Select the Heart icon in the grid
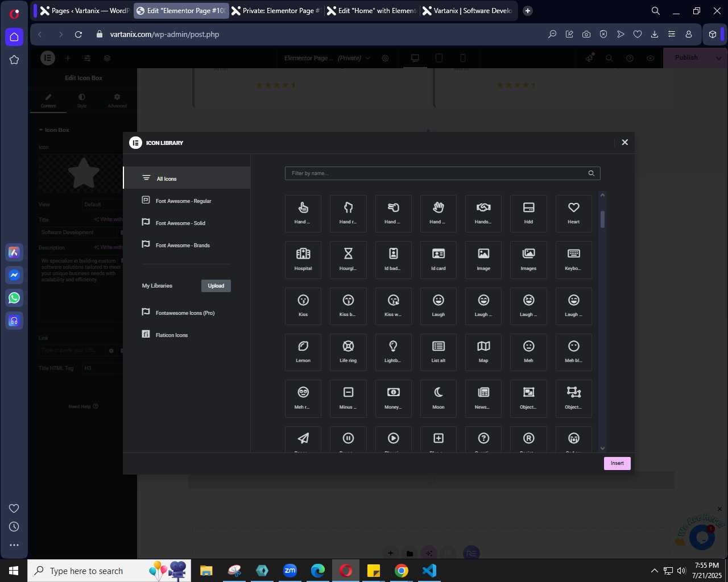 point(573,214)
